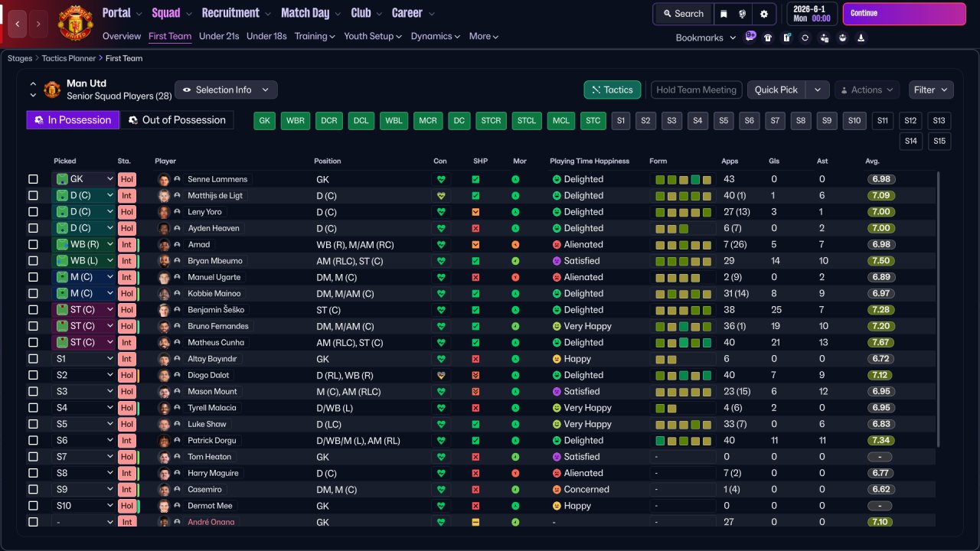Click Casemiro's concerned face icon
The image size is (980, 551).
point(557,490)
